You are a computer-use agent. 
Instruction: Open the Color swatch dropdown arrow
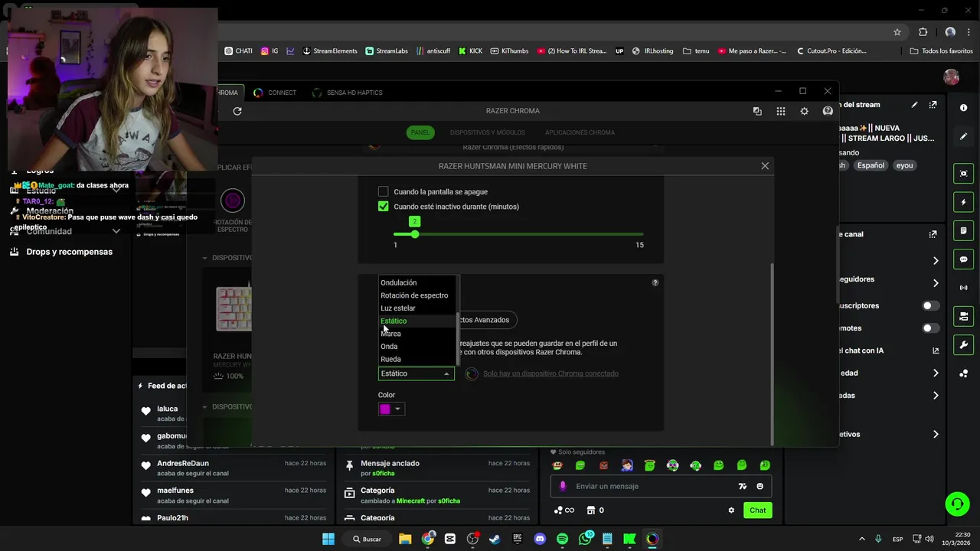pos(397,409)
